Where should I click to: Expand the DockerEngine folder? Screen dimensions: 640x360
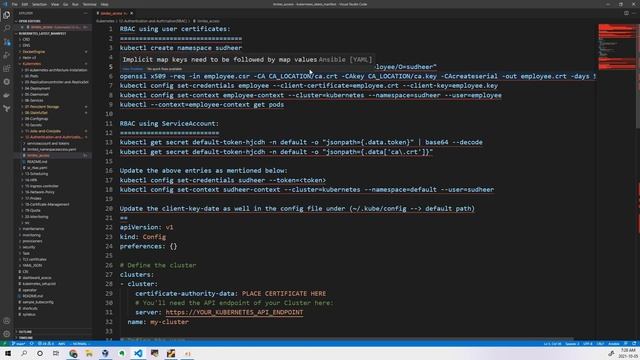pyautogui.click(x=34, y=52)
